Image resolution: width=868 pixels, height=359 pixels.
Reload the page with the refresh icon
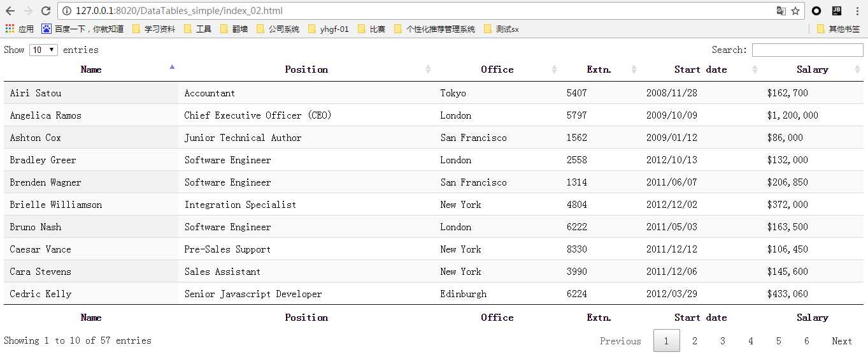click(x=46, y=11)
